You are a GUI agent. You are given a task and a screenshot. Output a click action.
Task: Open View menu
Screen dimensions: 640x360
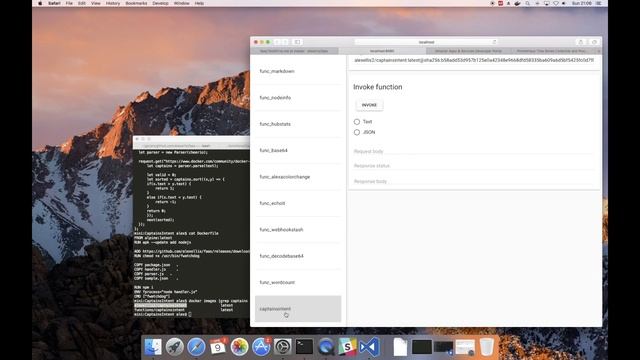click(x=96, y=3)
